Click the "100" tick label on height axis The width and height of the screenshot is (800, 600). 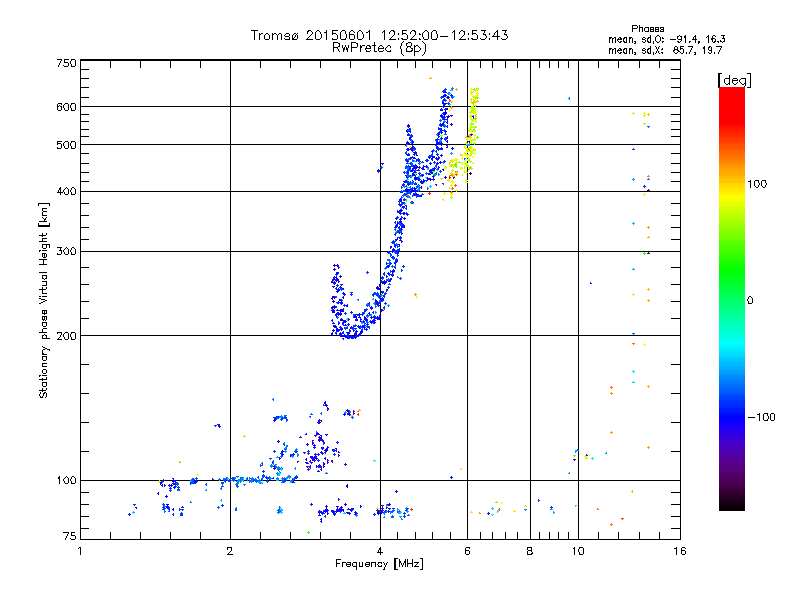[67, 481]
